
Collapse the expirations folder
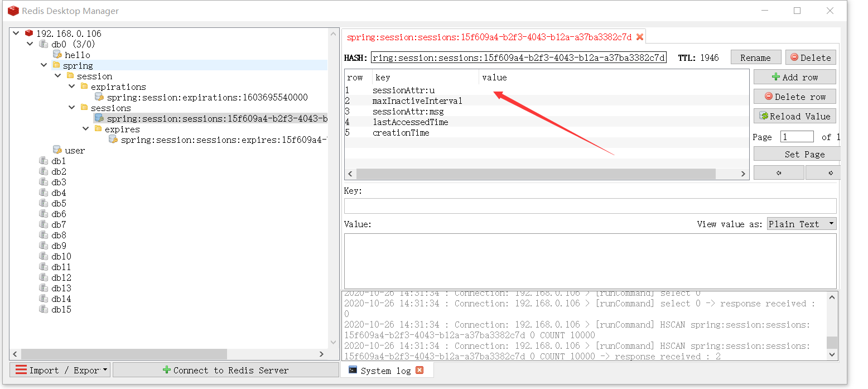pos(72,87)
